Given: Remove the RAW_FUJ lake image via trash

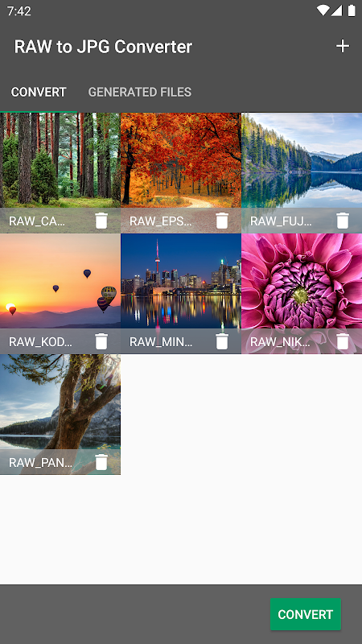Looking at the screenshot, I should click(343, 221).
